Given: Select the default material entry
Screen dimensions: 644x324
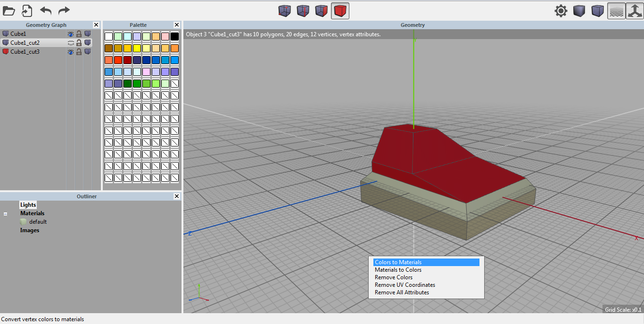Looking at the screenshot, I should pos(38,222).
